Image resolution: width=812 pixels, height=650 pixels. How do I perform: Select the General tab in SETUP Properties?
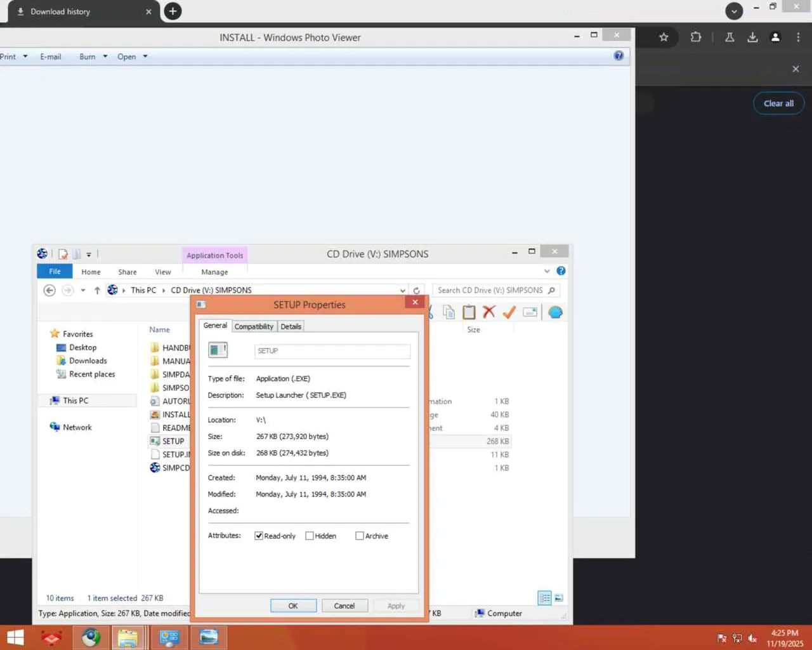coord(215,325)
